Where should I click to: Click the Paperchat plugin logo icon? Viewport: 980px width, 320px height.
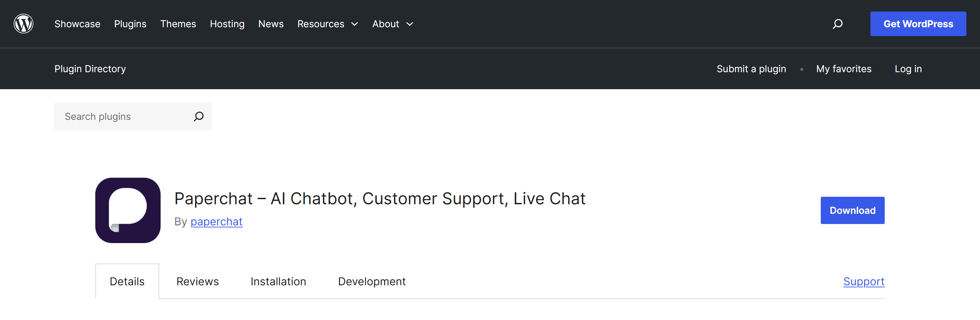tap(128, 210)
